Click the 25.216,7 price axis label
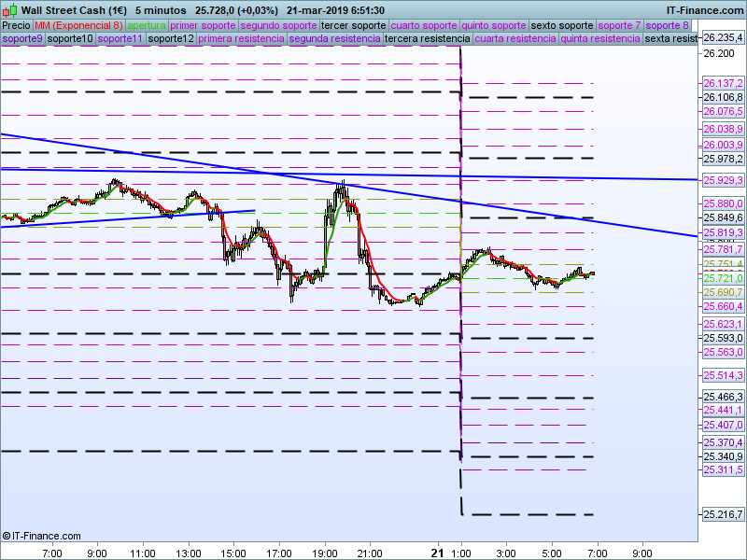This screenshot has width=747, height=560. pos(723,514)
